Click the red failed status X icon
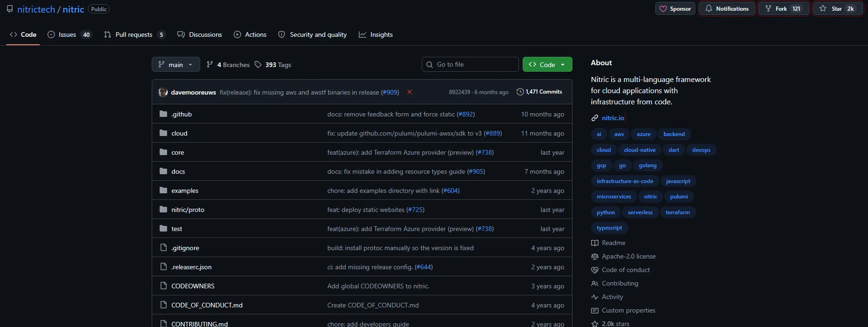This screenshot has height=327, width=868. pos(410,92)
